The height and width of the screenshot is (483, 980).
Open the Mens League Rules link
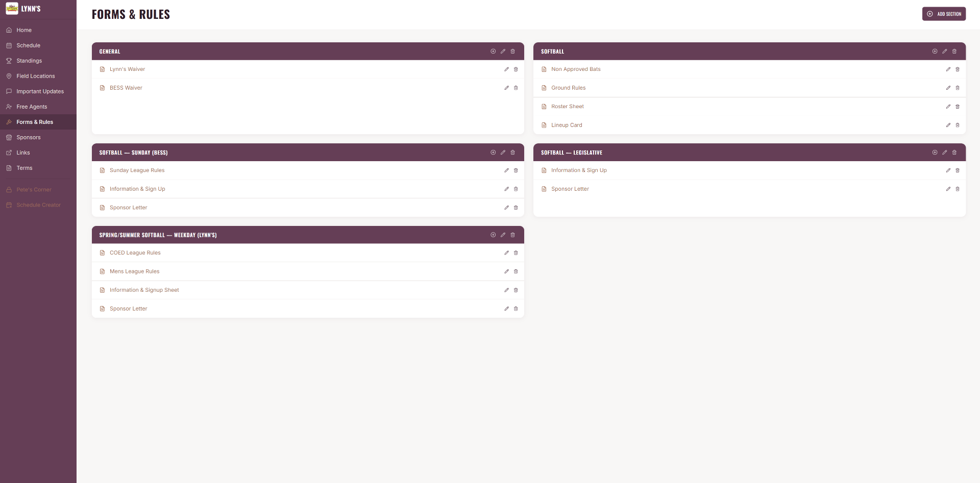[134, 271]
